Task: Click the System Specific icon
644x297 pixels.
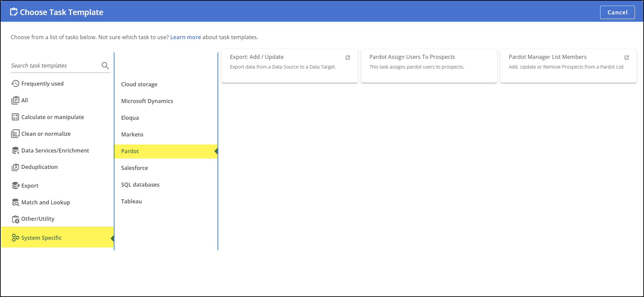Action: (x=15, y=238)
